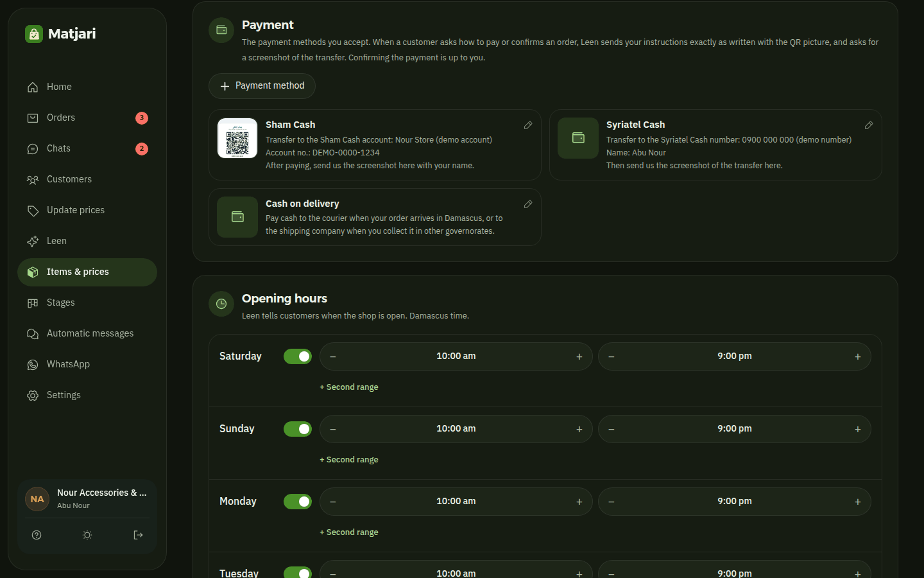Image resolution: width=924 pixels, height=578 pixels.
Task: Click the Payment section wallet icon
Action: tap(221, 30)
